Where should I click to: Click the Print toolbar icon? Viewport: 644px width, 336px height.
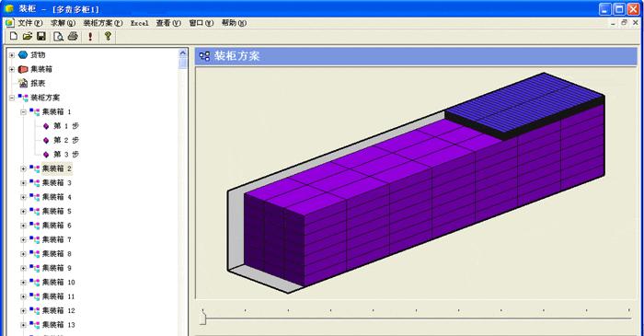[x=73, y=36]
